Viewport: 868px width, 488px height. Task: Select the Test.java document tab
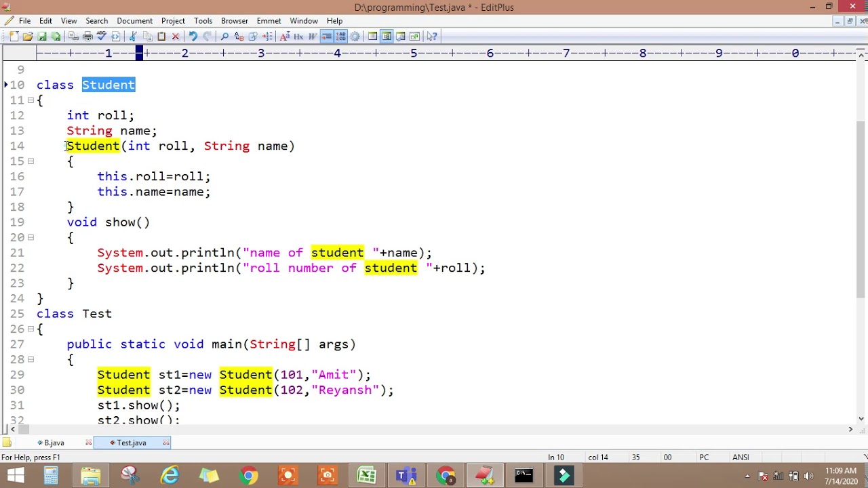pos(131,443)
